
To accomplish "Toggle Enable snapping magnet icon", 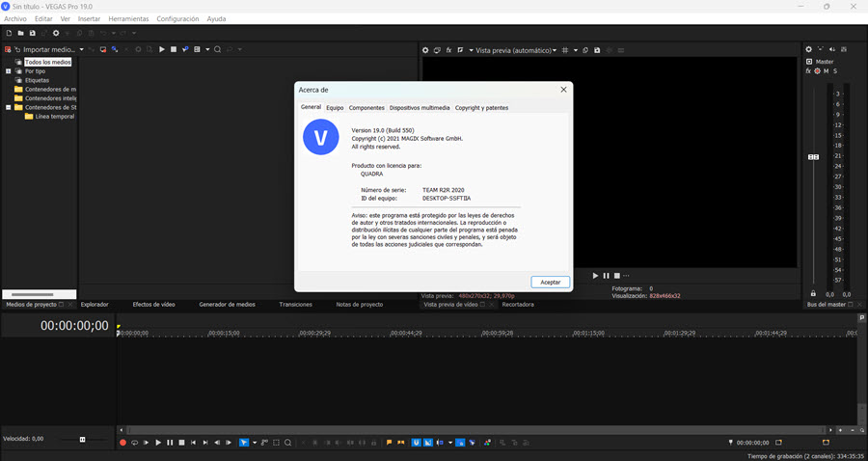I will (416, 443).
